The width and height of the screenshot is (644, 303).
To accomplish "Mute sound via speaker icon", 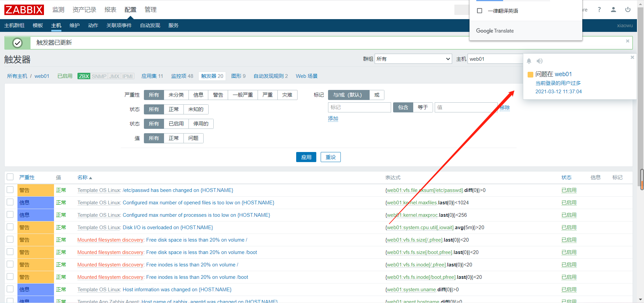I will point(539,61).
